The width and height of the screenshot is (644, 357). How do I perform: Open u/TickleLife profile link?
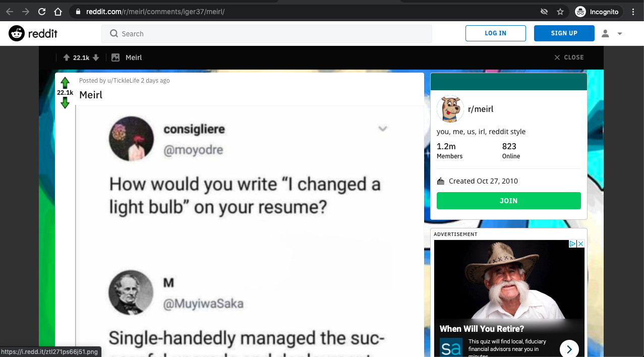(123, 81)
